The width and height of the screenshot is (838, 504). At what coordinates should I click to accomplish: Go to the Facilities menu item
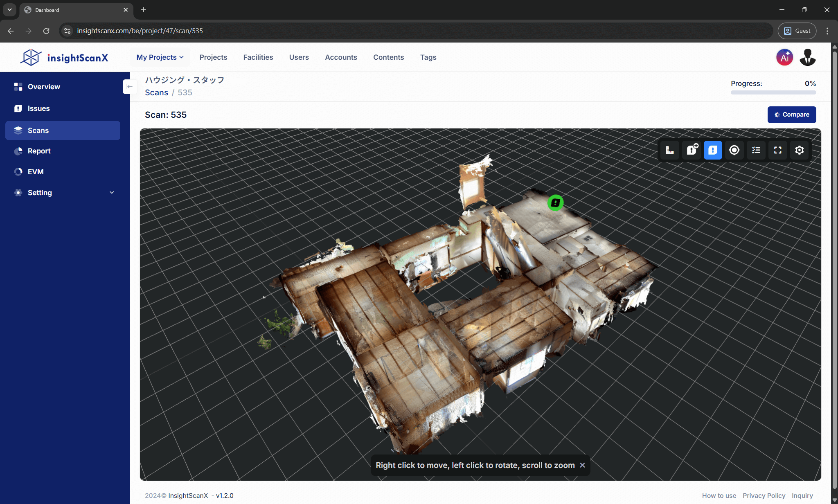point(258,57)
